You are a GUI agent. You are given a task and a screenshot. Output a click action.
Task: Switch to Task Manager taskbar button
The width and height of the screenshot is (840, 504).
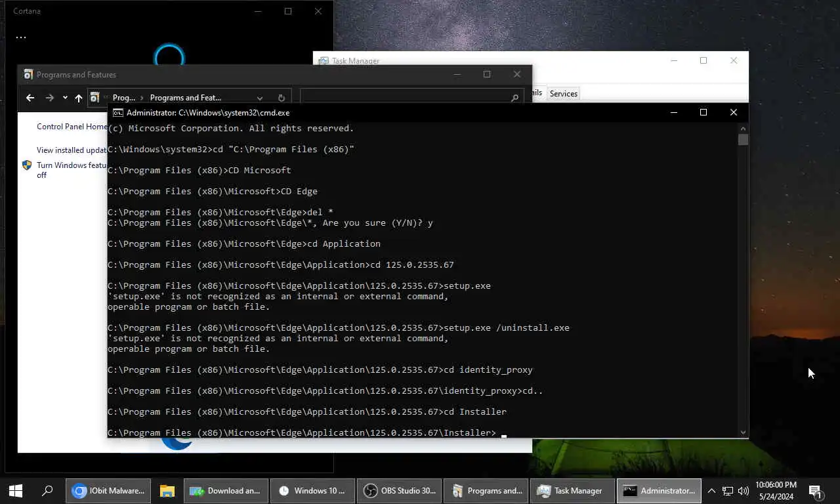coord(572,490)
